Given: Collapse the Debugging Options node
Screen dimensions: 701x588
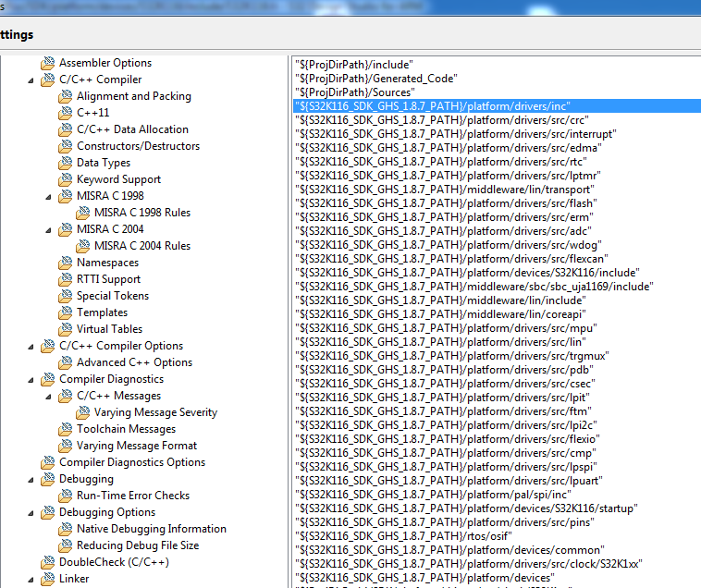Looking at the screenshot, I should [x=31, y=513].
